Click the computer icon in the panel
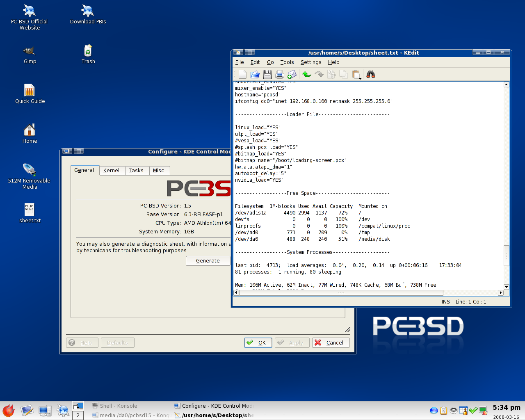525x420 pixels. [x=45, y=411]
